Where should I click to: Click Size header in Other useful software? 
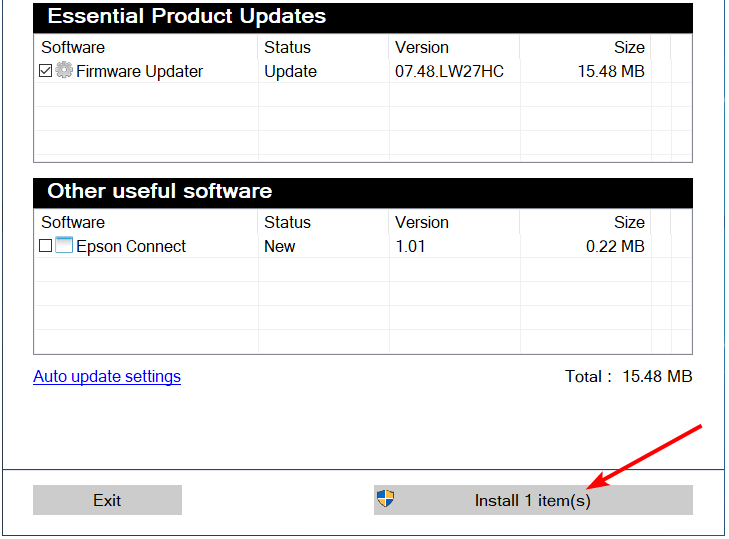click(629, 222)
